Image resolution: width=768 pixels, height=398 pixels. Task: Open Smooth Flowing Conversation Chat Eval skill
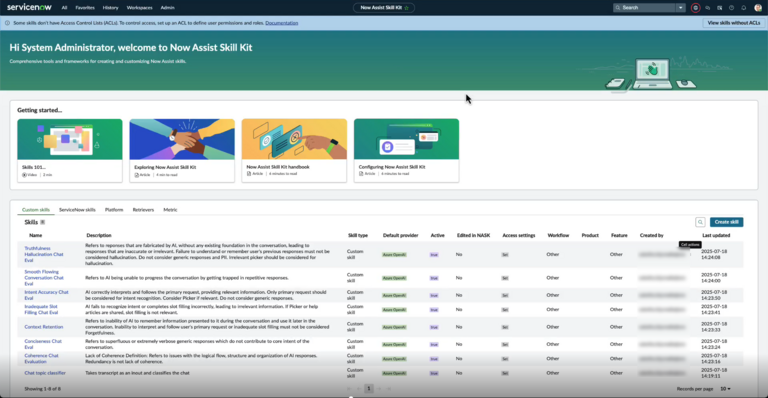tap(44, 278)
